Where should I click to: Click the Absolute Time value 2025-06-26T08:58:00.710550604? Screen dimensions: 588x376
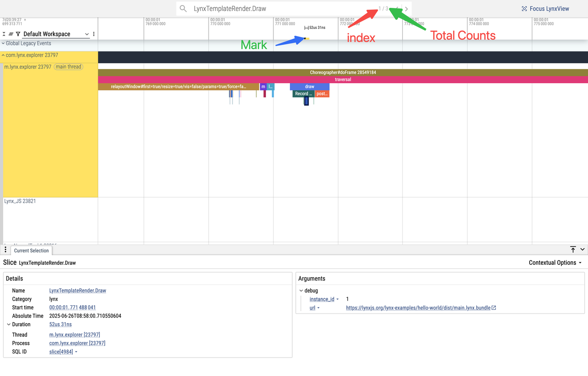click(x=85, y=316)
